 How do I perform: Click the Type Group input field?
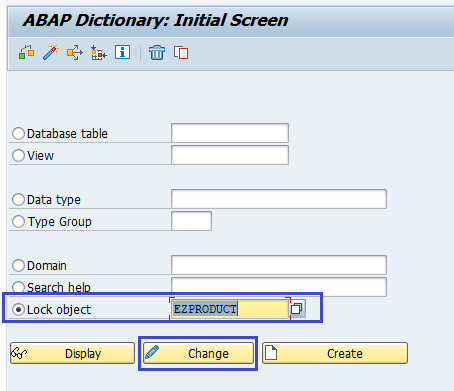[x=191, y=221]
